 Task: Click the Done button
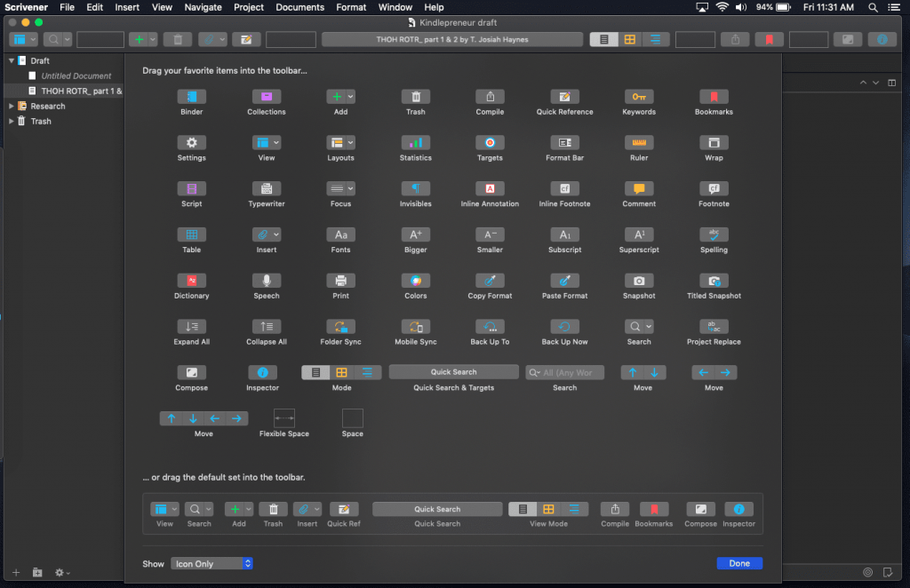739,563
